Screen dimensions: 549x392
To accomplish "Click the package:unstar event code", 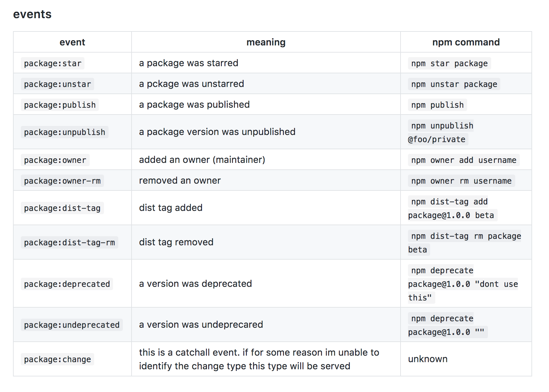I will click(57, 84).
